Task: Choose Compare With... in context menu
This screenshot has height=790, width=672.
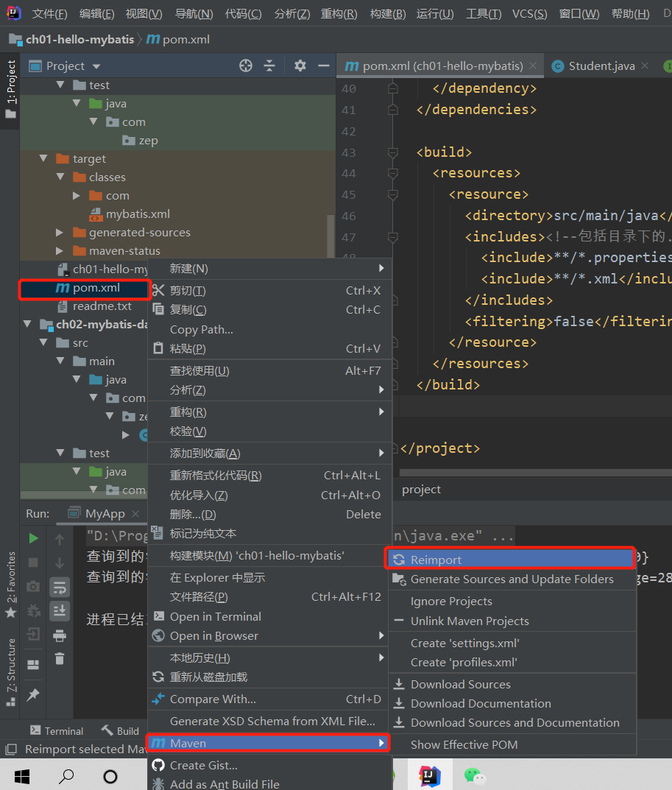Action: point(269,699)
